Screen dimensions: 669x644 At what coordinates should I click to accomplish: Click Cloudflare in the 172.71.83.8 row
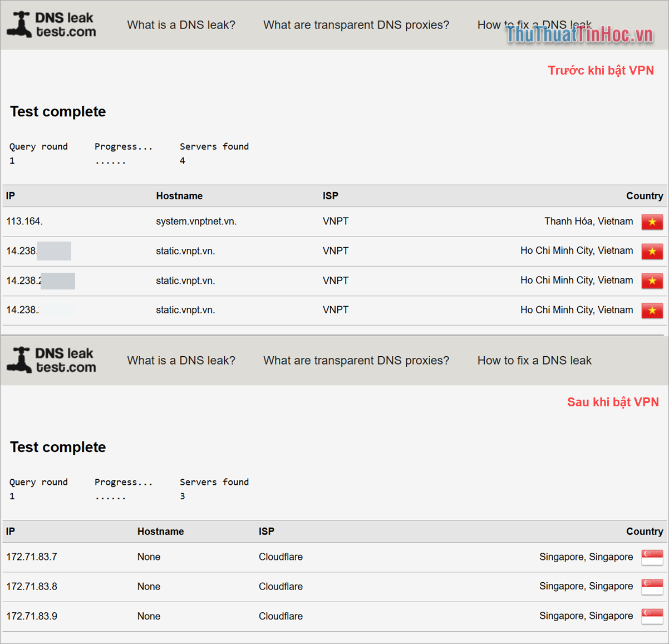coord(281,587)
